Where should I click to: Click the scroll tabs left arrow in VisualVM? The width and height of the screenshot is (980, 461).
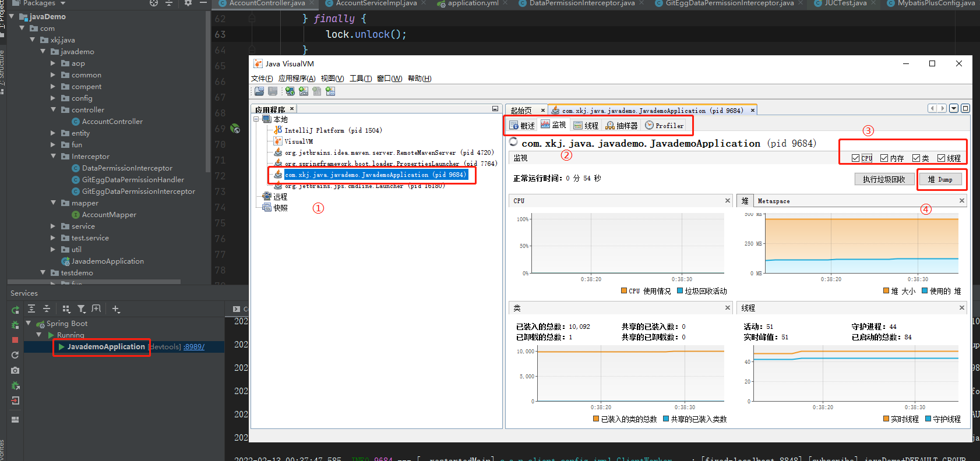coord(932,108)
